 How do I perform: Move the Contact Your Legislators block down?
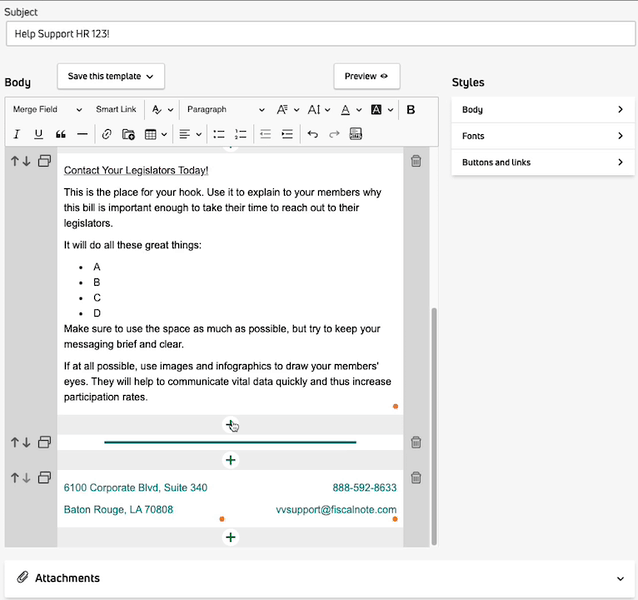[26, 161]
